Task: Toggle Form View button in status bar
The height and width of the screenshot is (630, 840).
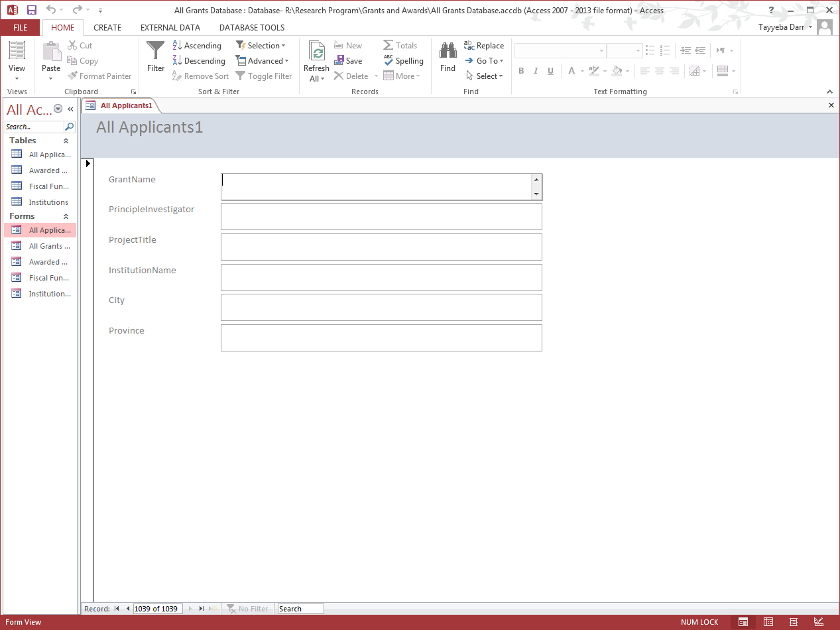Action: pos(743,622)
